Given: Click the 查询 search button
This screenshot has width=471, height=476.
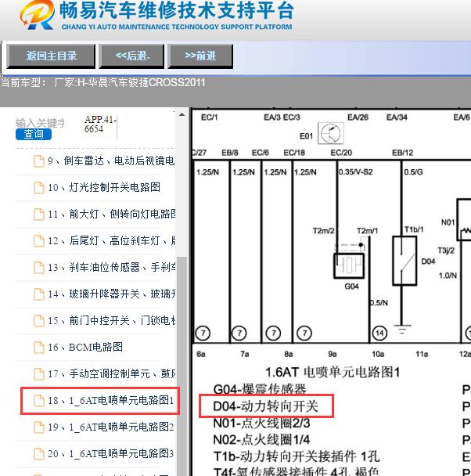Looking at the screenshot, I should point(33,134).
